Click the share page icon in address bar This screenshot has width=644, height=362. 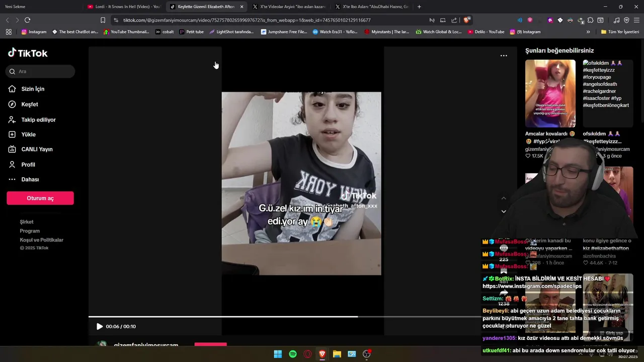[454, 20]
